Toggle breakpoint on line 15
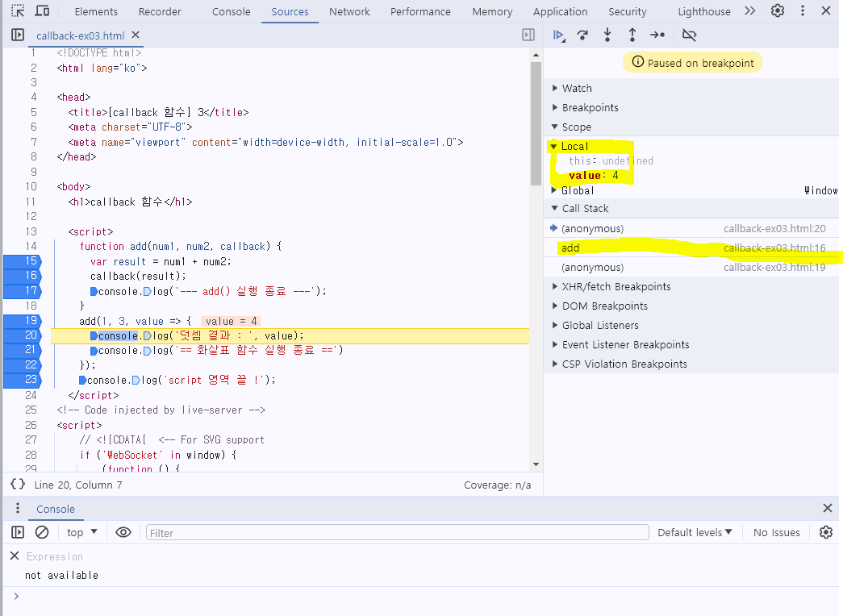The image size is (843, 616). pos(23,260)
